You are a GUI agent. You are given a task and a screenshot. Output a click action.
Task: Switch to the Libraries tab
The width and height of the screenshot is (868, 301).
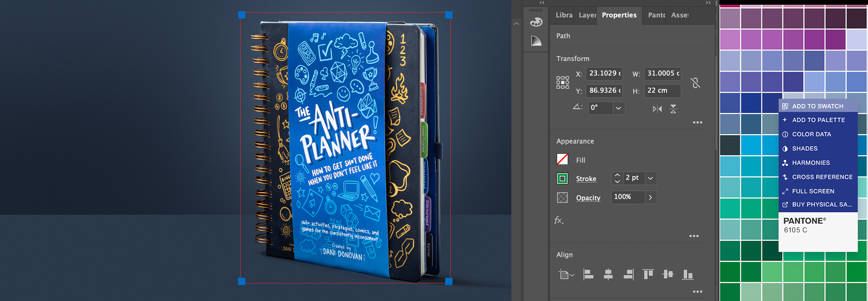tap(564, 15)
